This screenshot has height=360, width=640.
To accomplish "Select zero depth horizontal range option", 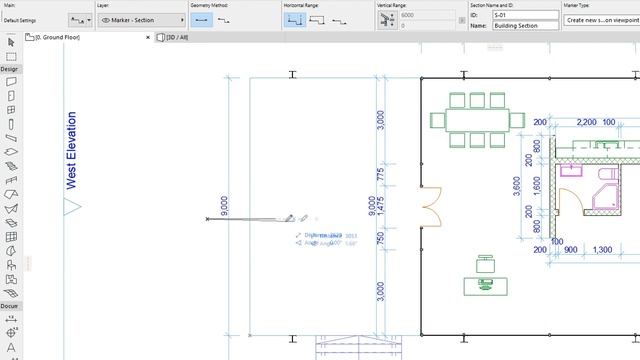I will coord(339,20).
